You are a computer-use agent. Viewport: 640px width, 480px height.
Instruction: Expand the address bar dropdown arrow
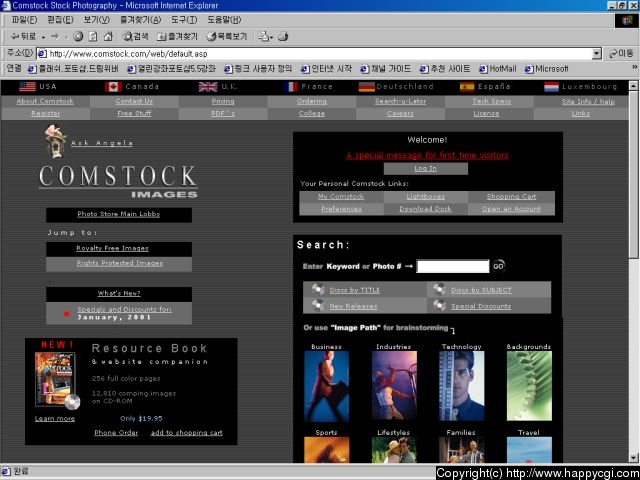597,53
